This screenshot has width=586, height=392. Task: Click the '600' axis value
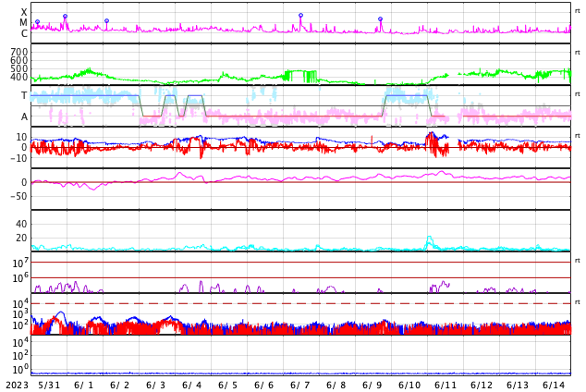click(19, 60)
